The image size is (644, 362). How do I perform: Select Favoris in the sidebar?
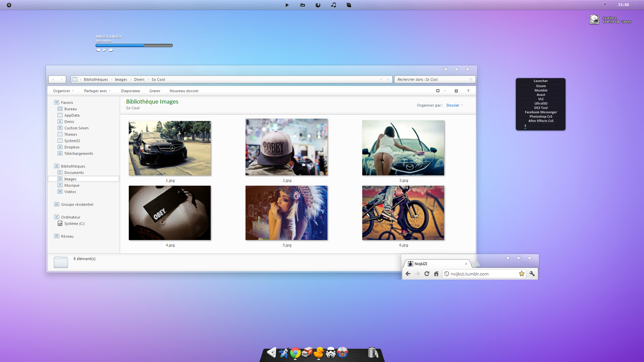tap(67, 103)
